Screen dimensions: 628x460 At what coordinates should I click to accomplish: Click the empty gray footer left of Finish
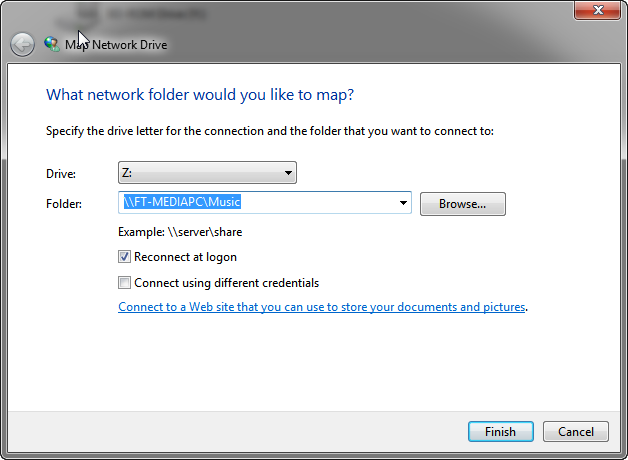(230, 432)
